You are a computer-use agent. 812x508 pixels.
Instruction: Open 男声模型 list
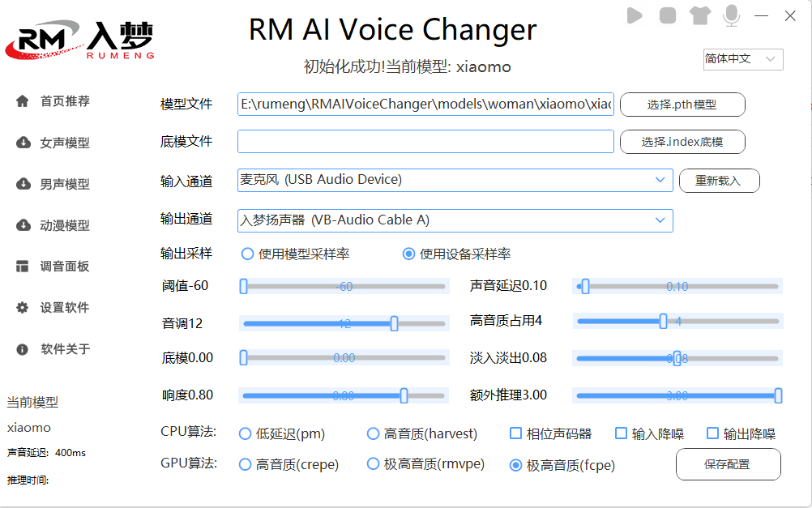(65, 184)
